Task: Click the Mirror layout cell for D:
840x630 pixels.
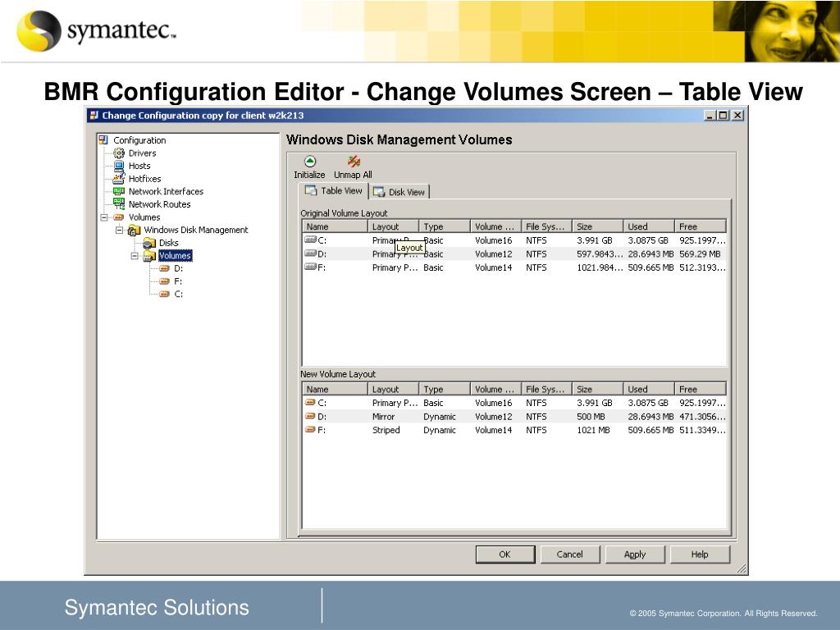Action: [x=384, y=417]
